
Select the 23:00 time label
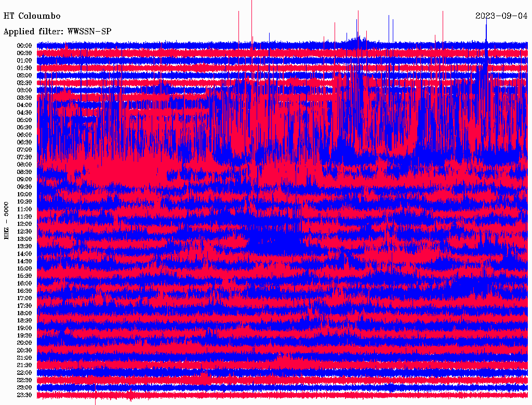pyautogui.click(x=24, y=388)
